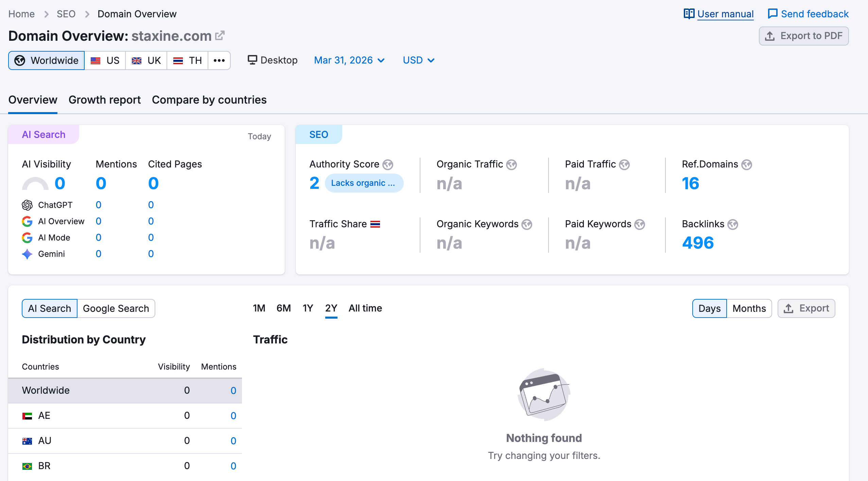The height and width of the screenshot is (481, 868).
Task: Click the AI Visibility gauge graphic
Action: coord(35,183)
